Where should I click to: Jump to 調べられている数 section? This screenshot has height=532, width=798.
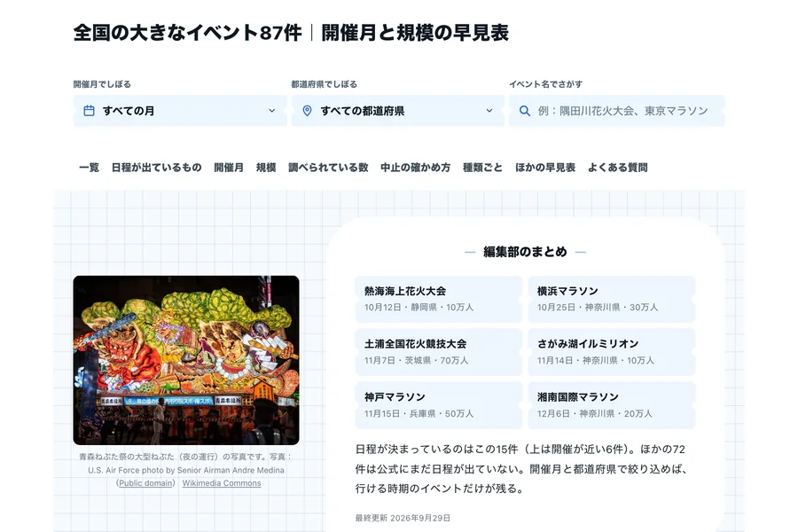[328, 168]
